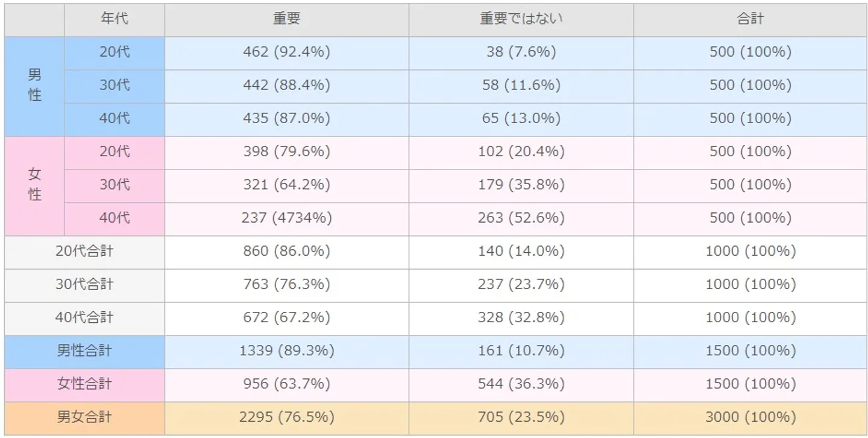This screenshot has width=868, height=438.
Task: Click the 462 (92.4%) cell
Action: coord(286,52)
